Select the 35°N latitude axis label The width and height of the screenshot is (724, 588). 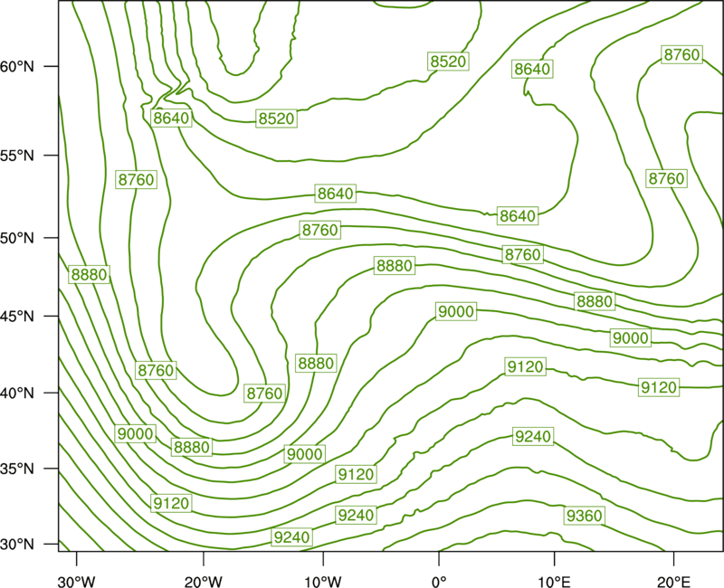click(x=17, y=469)
